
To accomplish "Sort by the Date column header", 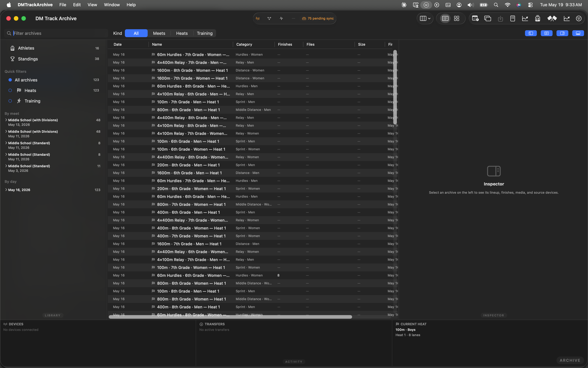I will coord(118,44).
